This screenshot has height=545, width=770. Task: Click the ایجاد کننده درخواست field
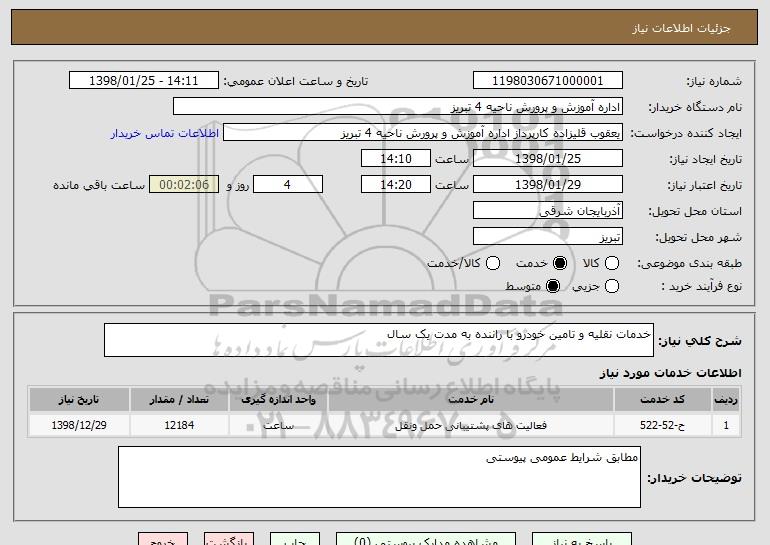click(423, 133)
